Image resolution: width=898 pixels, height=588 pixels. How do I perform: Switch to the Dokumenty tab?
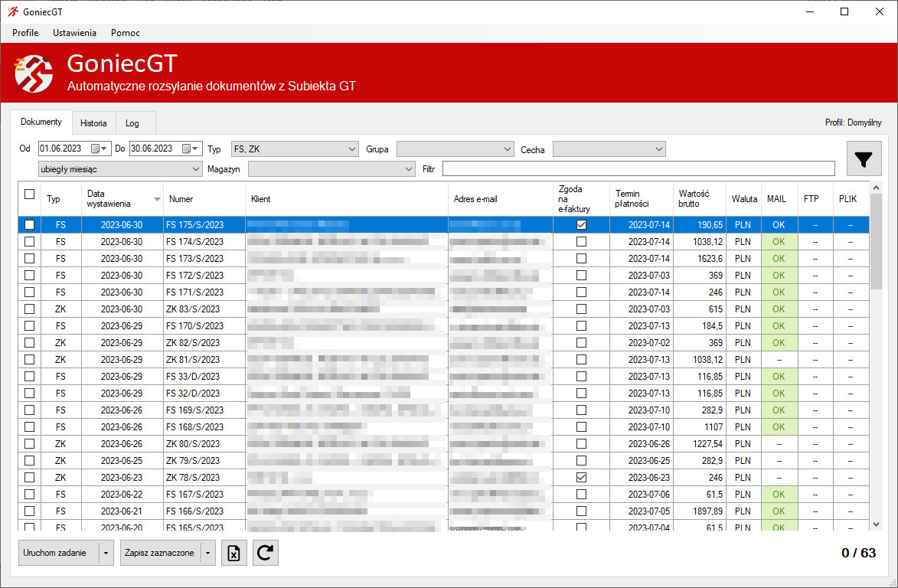41,122
